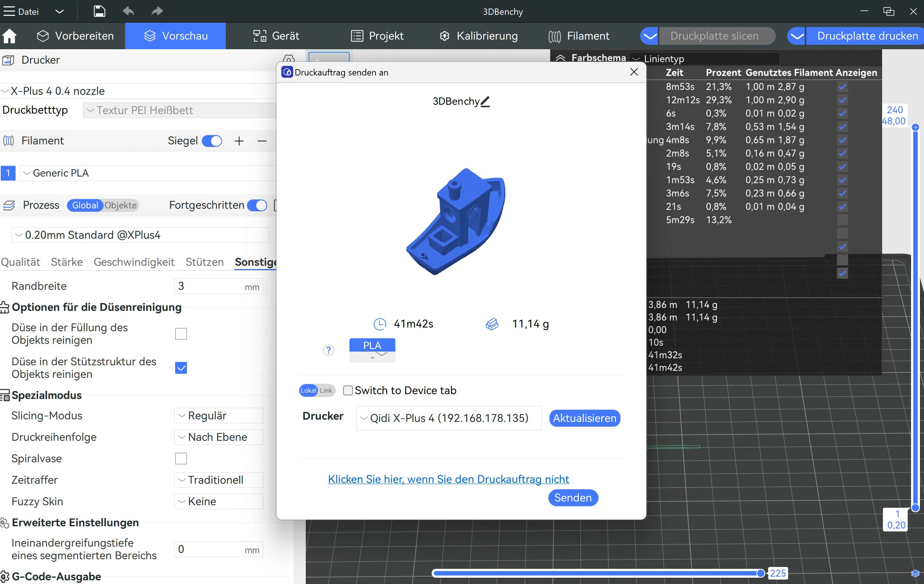The height and width of the screenshot is (584, 924).
Task: Open the Linientyp color scheme dropdown
Action: tap(704, 59)
